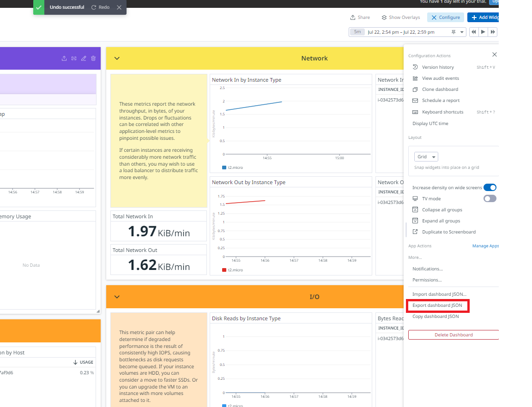Select Export dashboard JSON

[x=437, y=305]
